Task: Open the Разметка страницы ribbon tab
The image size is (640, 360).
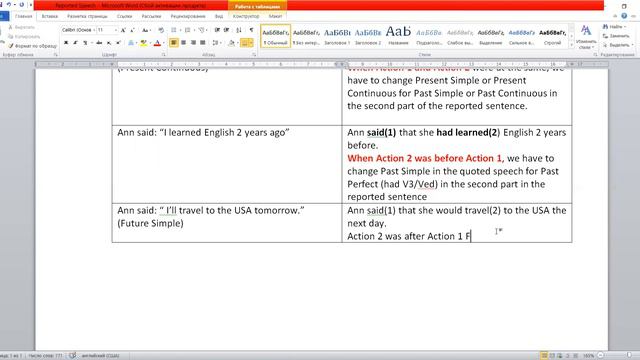Action: click(x=87, y=16)
